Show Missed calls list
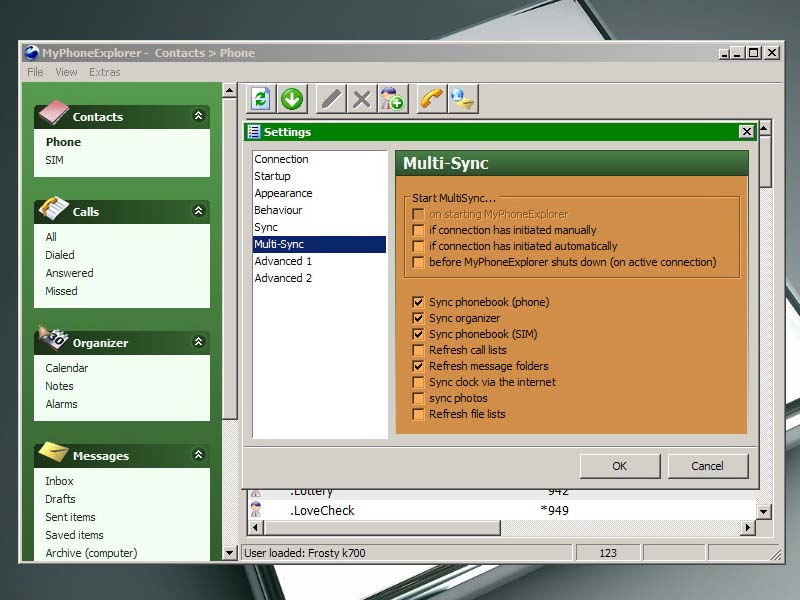This screenshot has height=600, width=800. [x=61, y=291]
